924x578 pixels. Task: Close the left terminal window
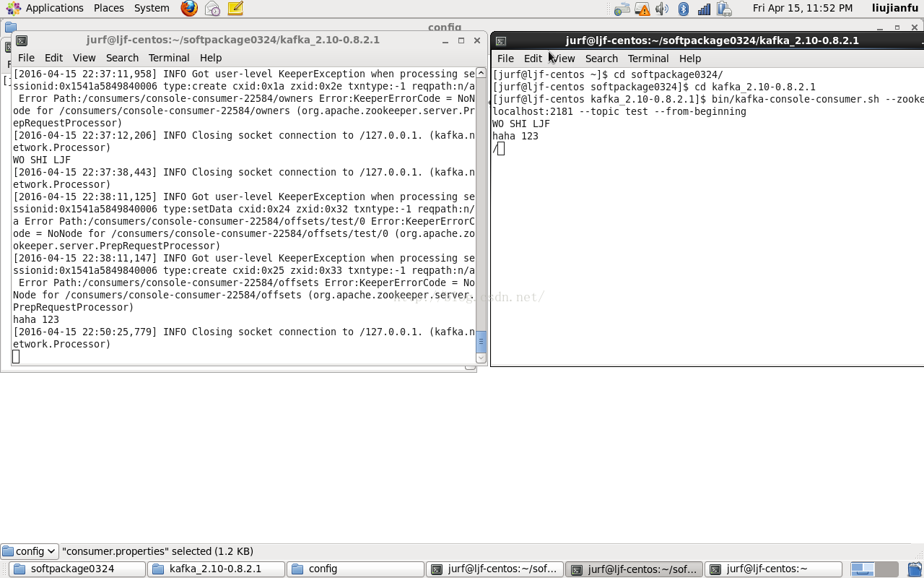[477, 40]
